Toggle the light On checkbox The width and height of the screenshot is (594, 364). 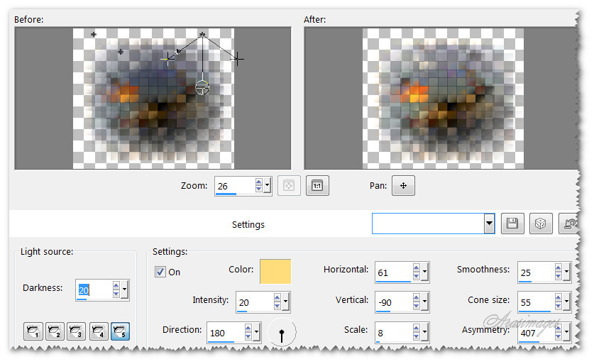point(160,272)
